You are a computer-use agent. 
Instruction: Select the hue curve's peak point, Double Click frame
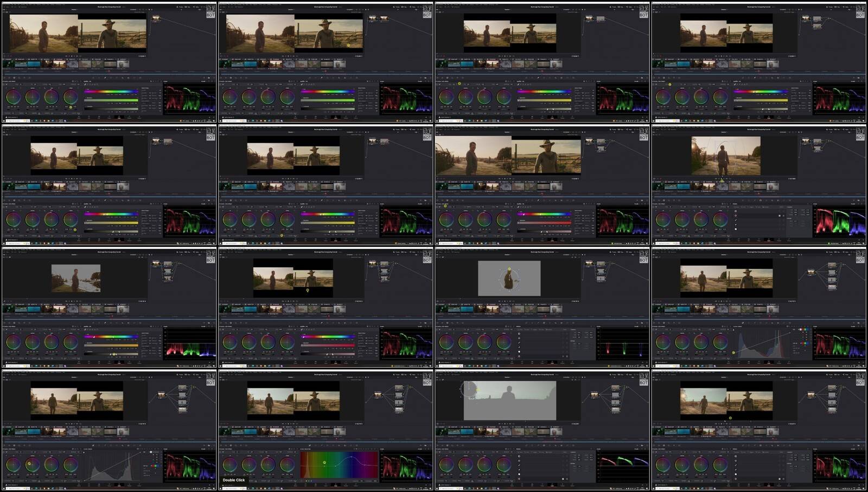pos(352,457)
